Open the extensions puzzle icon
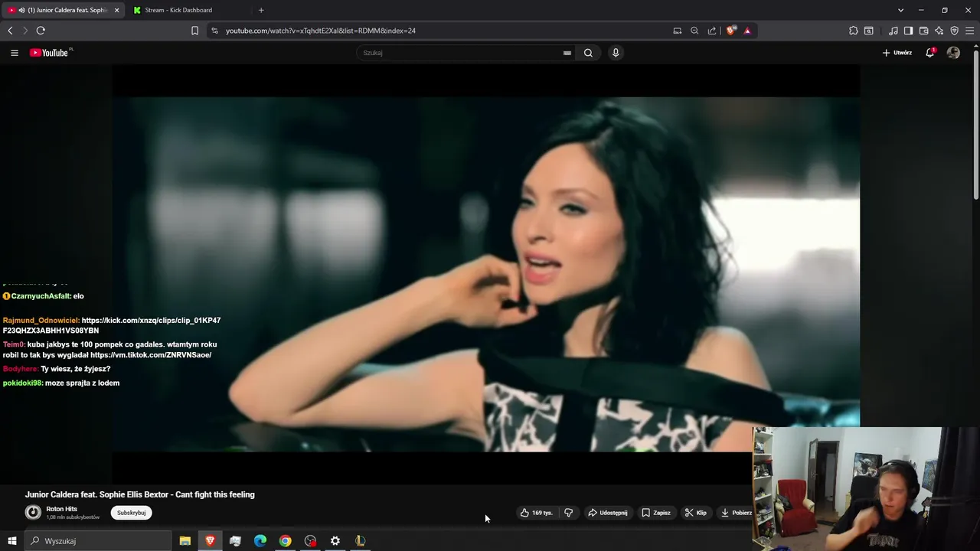 click(x=854, y=31)
